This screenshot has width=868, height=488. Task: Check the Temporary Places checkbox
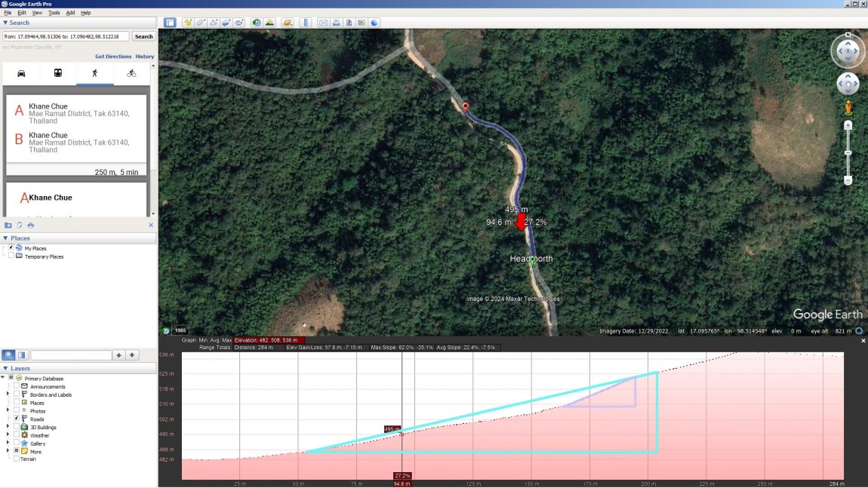pos(11,256)
